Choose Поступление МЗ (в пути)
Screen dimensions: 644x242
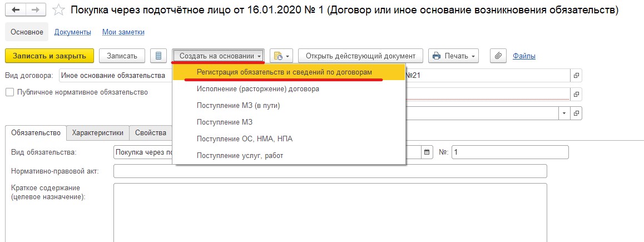click(289, 105)
